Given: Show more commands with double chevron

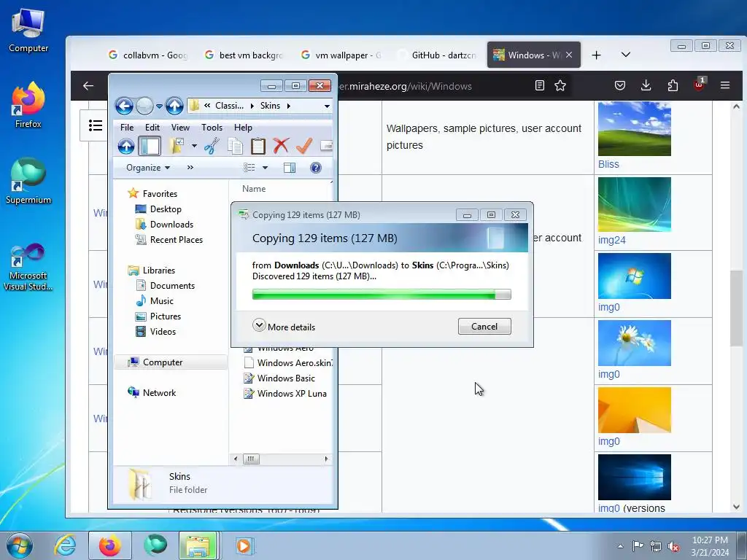Looking at the screenshot, I should 190,168.
